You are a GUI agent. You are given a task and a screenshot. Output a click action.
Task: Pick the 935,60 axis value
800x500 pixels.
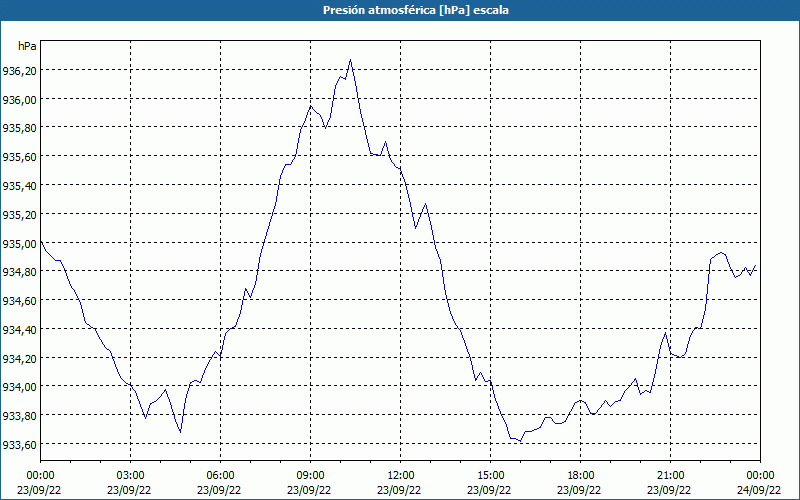click(19, 157)
